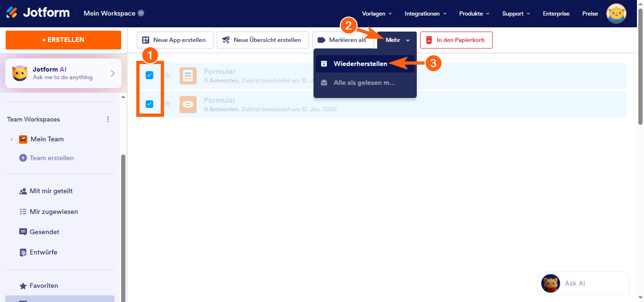Screen dimensions: 644x302
Task: Uncheck the first Formular checkbox
Action: (149, 75)
